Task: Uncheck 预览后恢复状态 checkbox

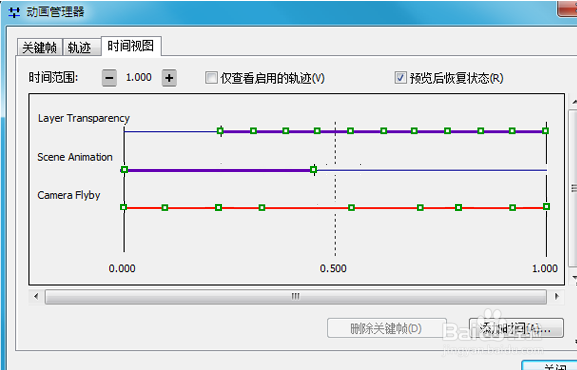Action: point(400,78)
